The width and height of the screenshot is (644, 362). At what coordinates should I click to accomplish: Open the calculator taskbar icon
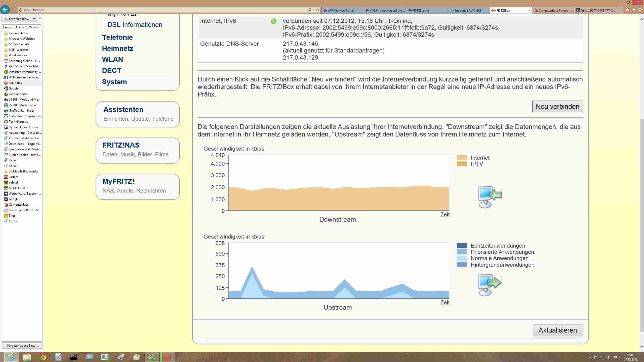coord(58,357)
